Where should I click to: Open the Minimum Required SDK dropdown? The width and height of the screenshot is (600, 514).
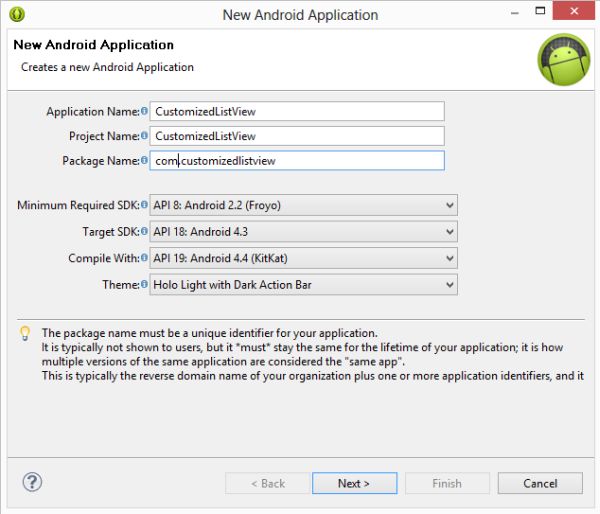[303, 206]
